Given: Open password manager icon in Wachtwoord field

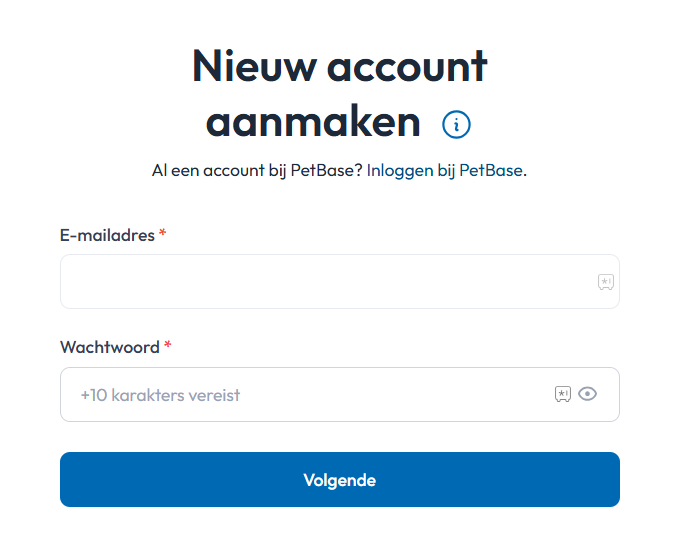Looking at the screenshot, I should point(563,394).
